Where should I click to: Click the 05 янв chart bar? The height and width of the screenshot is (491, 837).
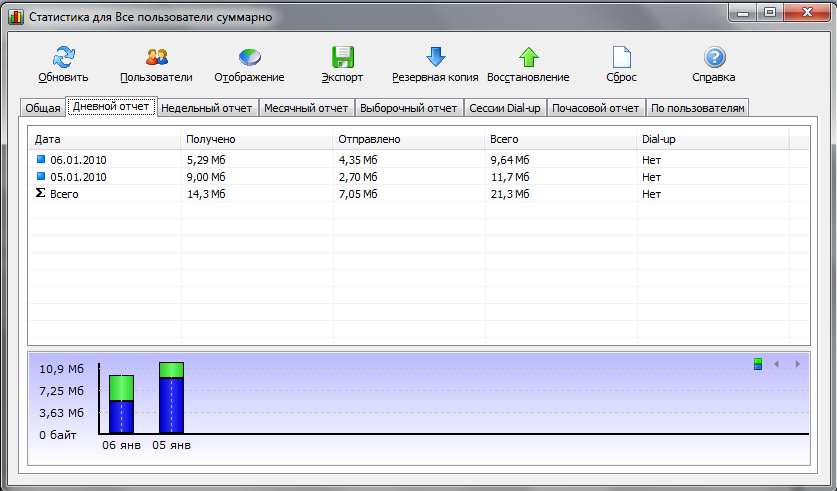coord(171,398)
